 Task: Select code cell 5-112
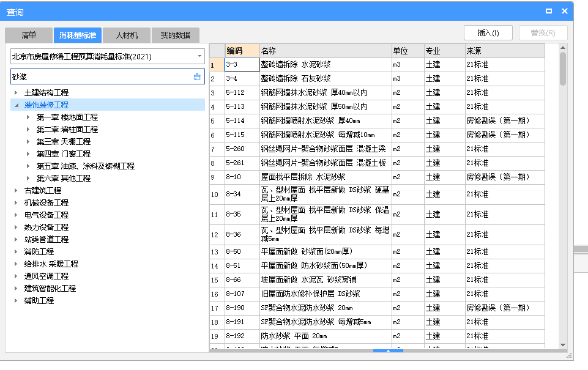242,92
